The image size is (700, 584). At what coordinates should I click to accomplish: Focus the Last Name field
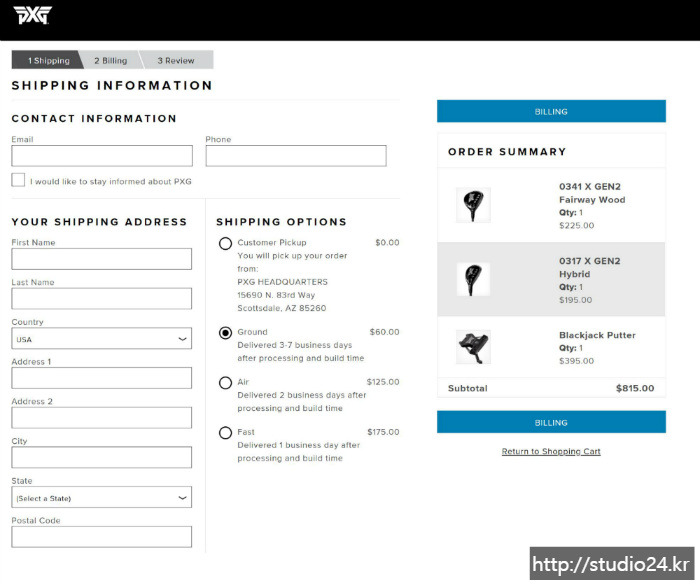pyautogui.click(x=102, y=299)
